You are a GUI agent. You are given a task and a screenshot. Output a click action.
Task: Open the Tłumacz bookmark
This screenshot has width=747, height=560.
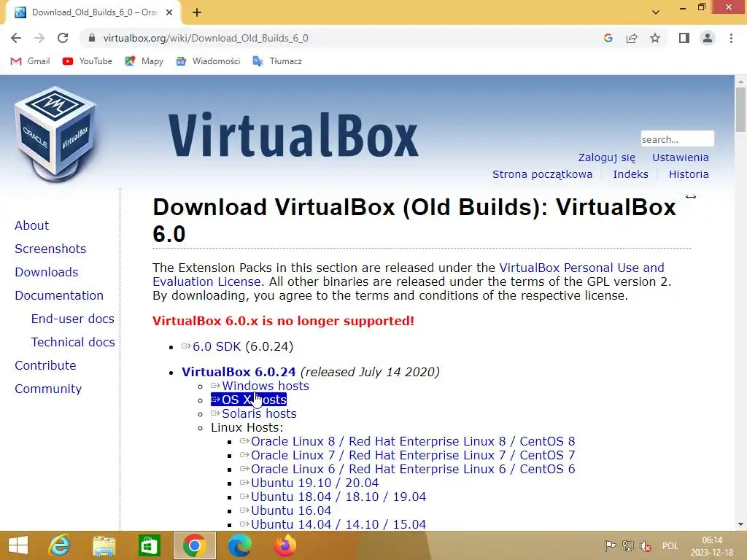(x=276, y=61)
